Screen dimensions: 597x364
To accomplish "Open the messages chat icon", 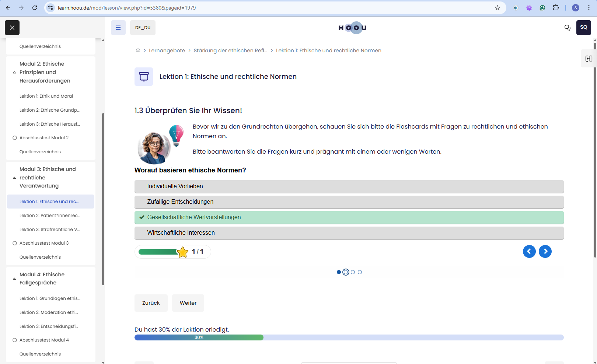I will point(568,28).
